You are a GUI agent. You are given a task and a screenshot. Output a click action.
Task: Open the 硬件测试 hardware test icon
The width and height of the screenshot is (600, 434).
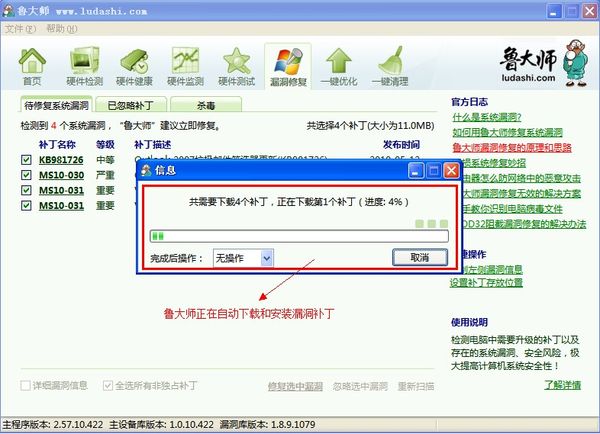[x=236, y=67]
